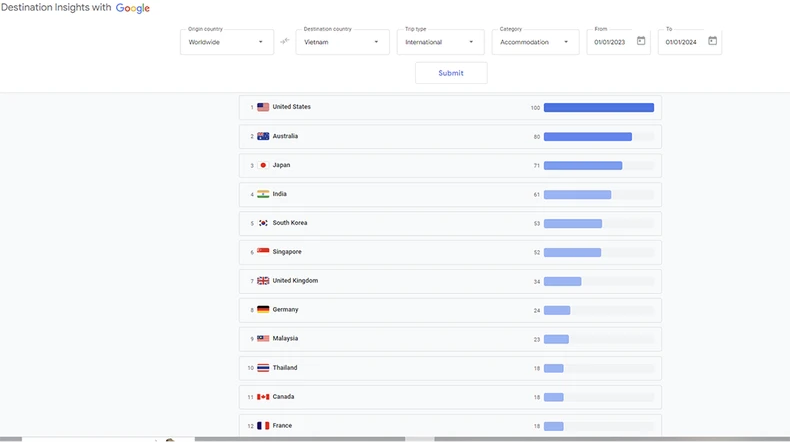Click the Google logo in the header
The height and width of the screenshot is (447, 810).
click(133, 8)
